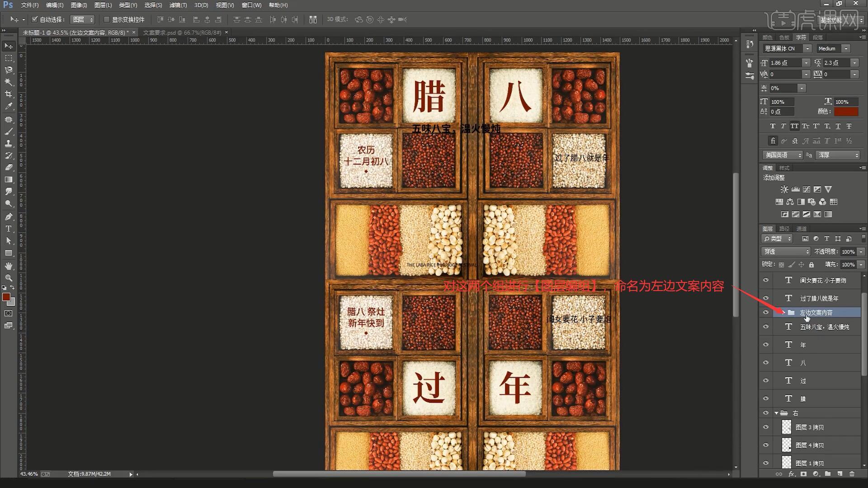Create a new group with folder icon

827,474
